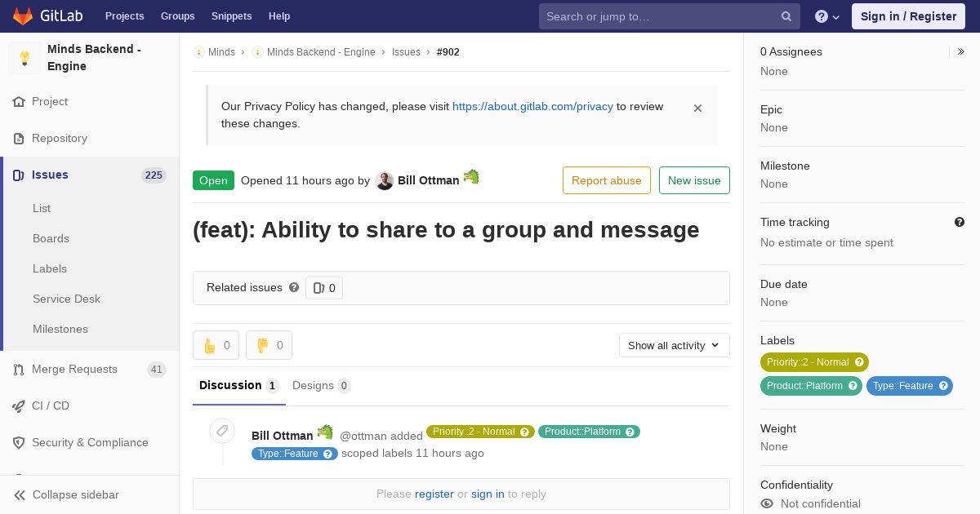The width and height of the screenshot is (980, 514).
Task: Click the label tag icon in activity note
Action: tap(222, 431)
